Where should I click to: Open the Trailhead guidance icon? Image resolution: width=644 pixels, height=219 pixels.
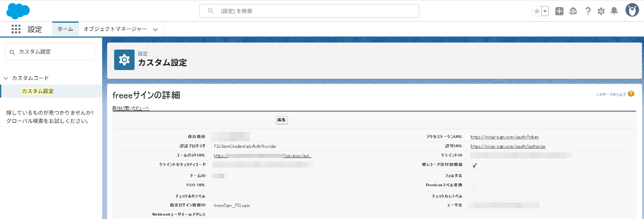click(573, 11)
